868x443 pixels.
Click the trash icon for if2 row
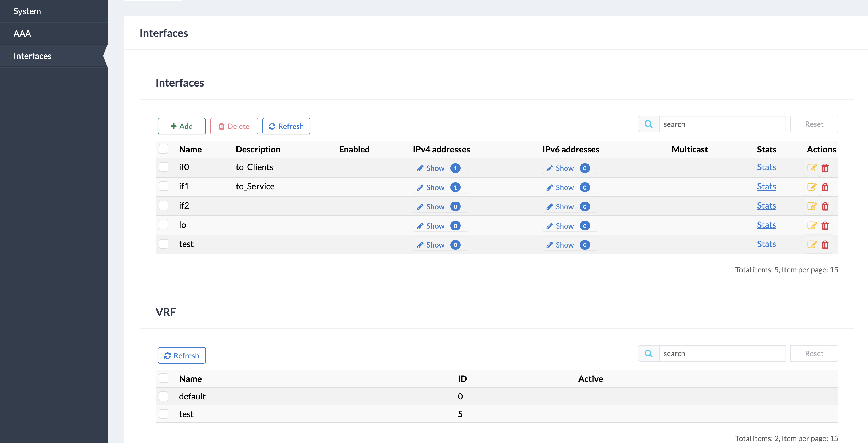tap(825, 206)
